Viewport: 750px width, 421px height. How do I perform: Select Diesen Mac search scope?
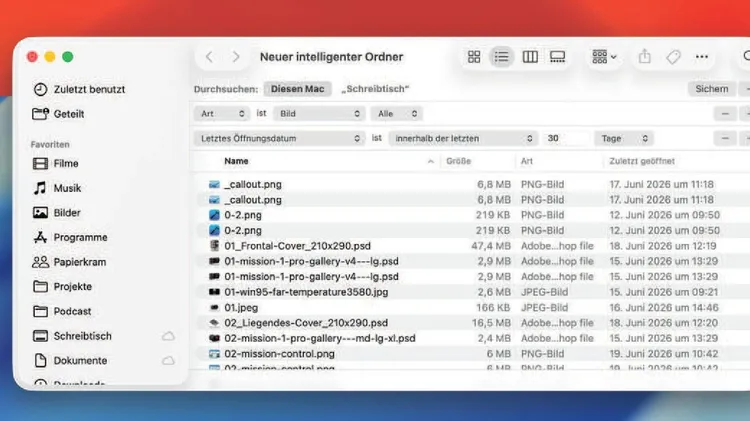298,89
